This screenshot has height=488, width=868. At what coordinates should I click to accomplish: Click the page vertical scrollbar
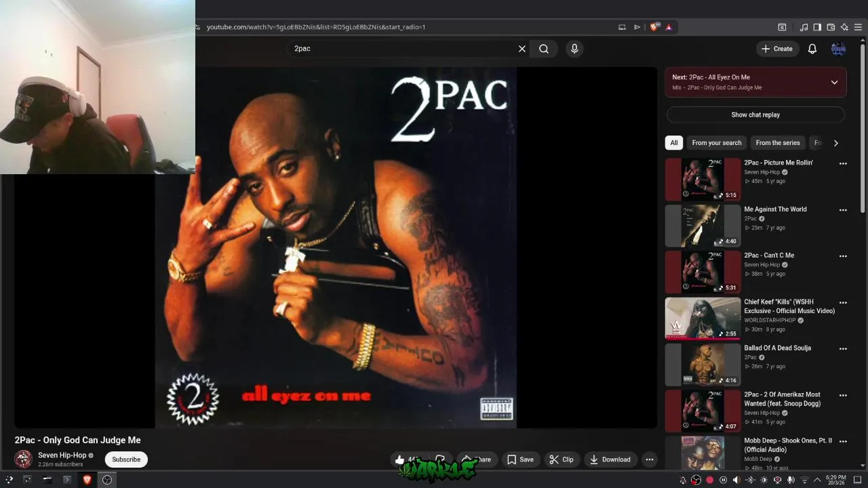coord(863,129)
